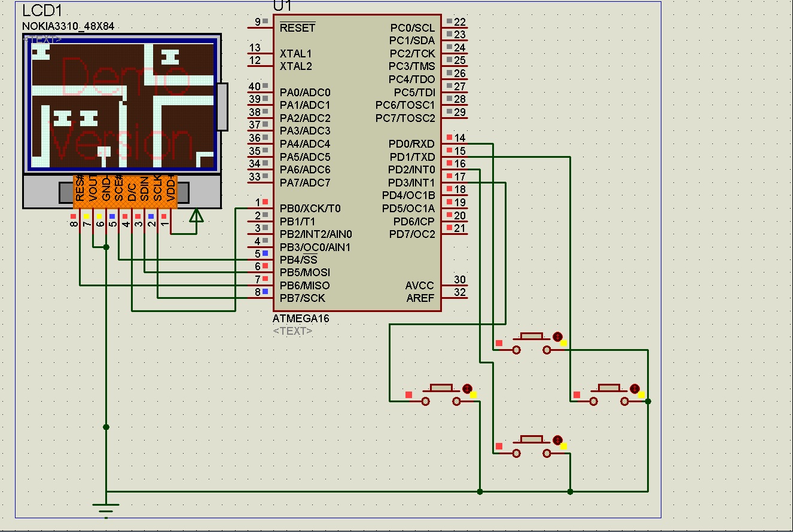Click the AVCC pin label
793x532 pixels.
tap(420, 286)
